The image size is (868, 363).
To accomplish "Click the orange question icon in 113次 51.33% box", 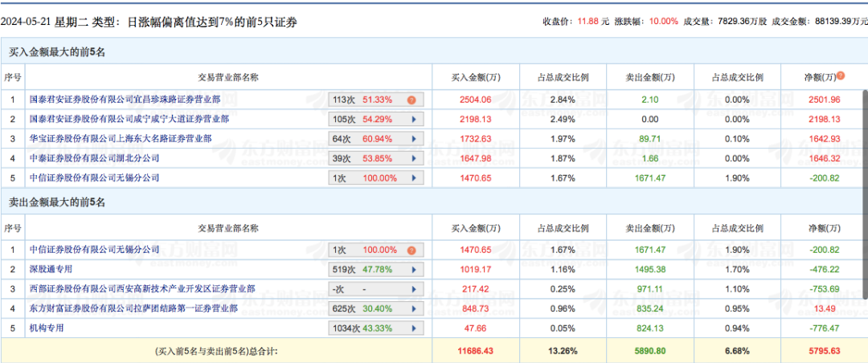I will click(x=411, y=100).
